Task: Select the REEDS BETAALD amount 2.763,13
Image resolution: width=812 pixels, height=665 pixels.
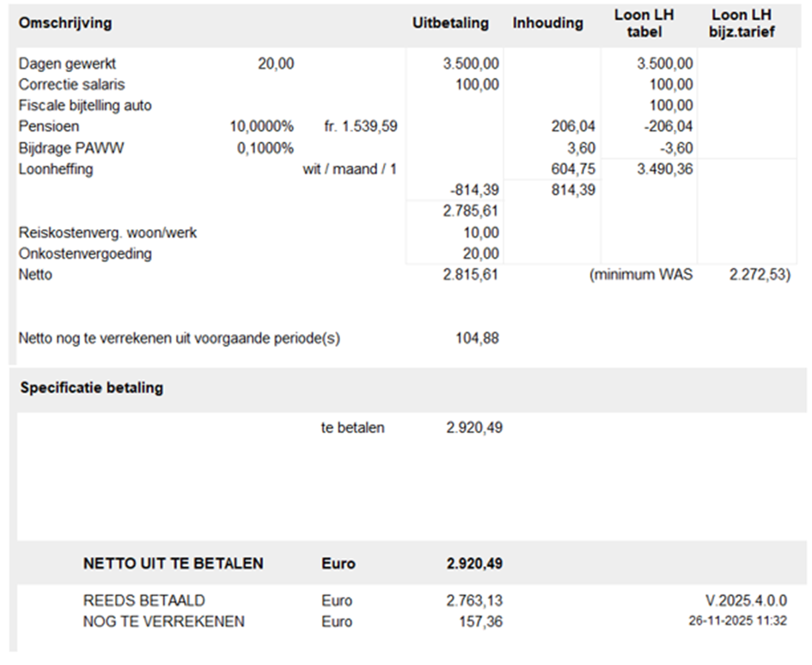Action: 474,601
